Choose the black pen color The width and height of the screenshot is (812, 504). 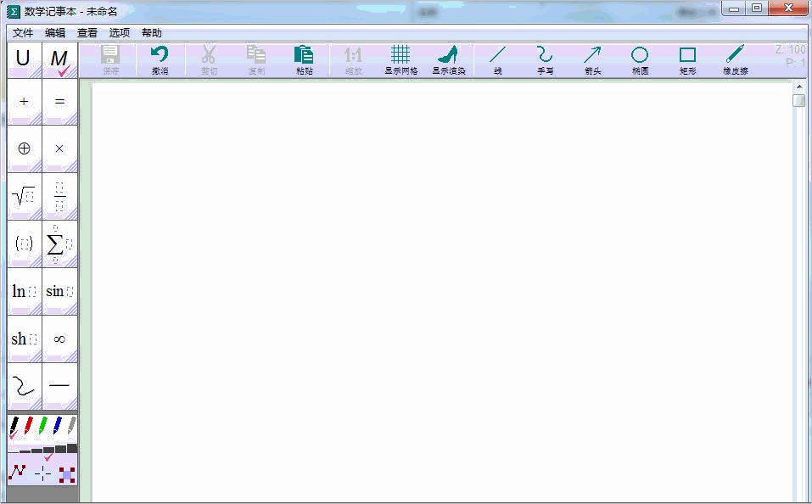14,426
